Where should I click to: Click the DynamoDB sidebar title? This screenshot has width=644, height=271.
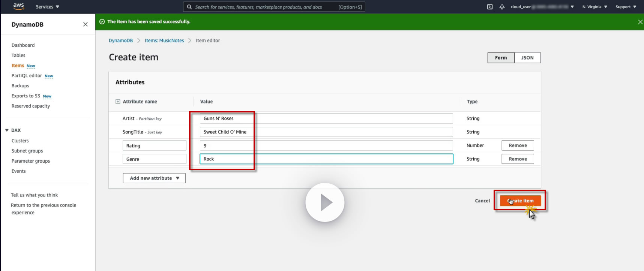click(27, 24)
